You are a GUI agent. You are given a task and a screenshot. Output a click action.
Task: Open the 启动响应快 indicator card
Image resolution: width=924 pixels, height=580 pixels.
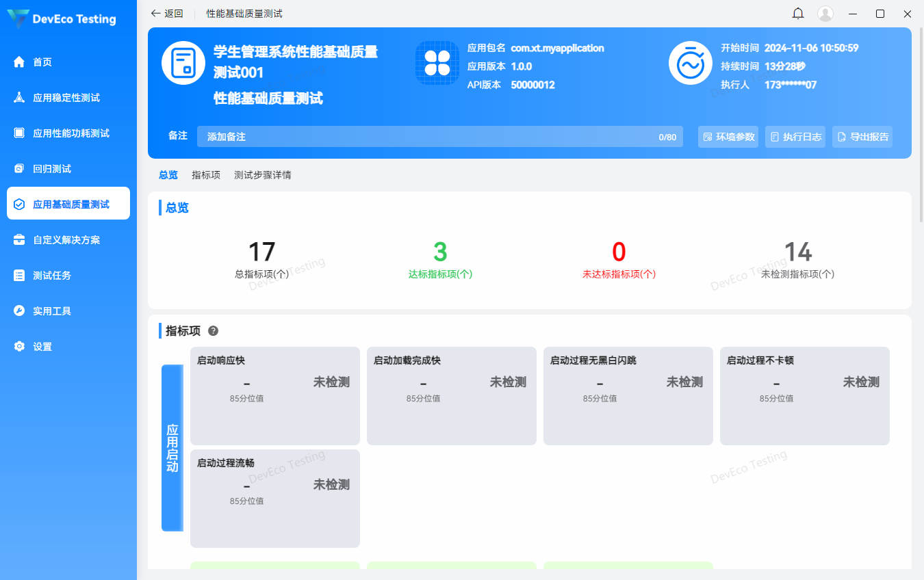(x=275, y=396)
